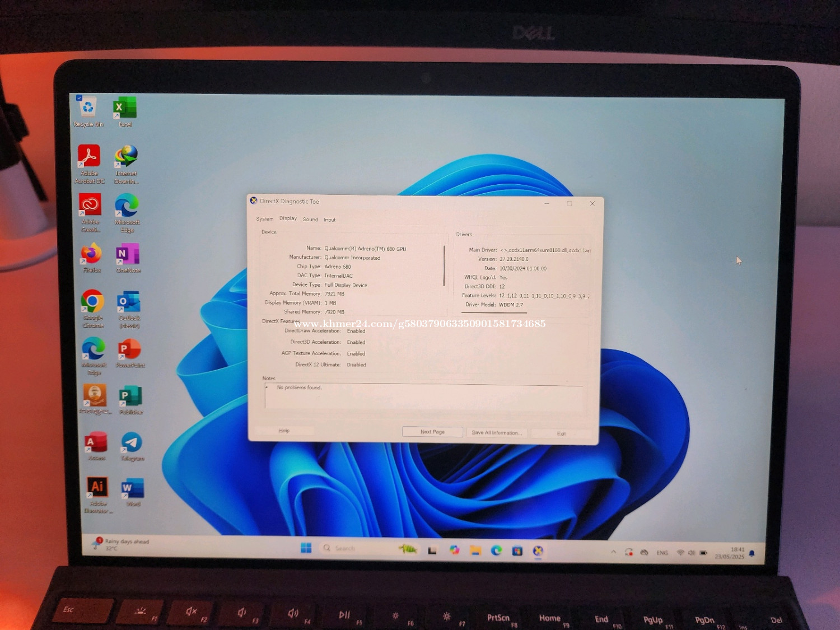Select the Display tab

[288, 218]
